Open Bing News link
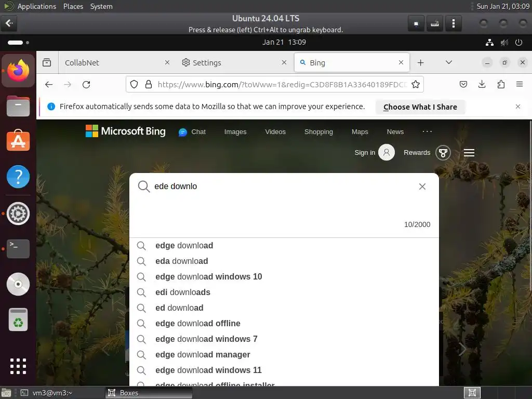This screenshot has width=532, height=399. (x=395, y=131)
